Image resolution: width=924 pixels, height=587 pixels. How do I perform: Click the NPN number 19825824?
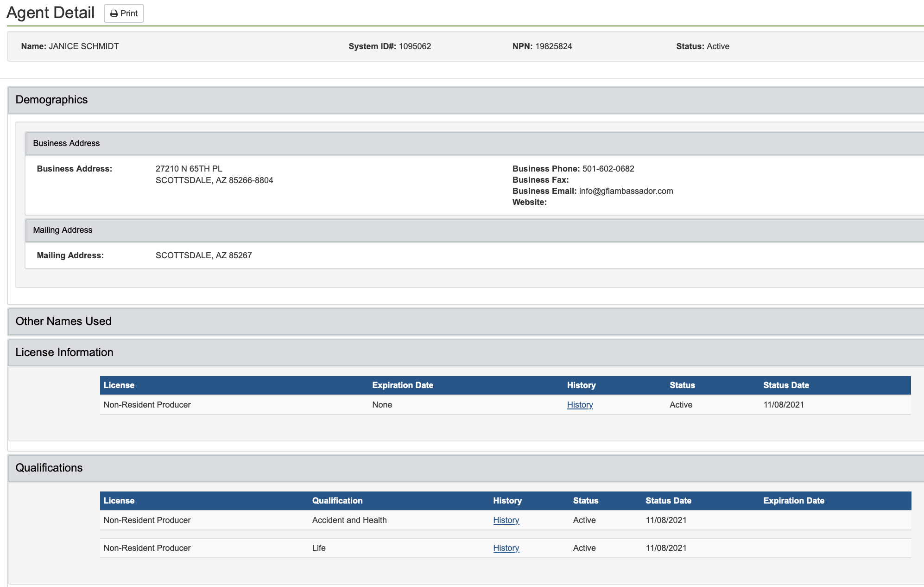coord(553,46)
